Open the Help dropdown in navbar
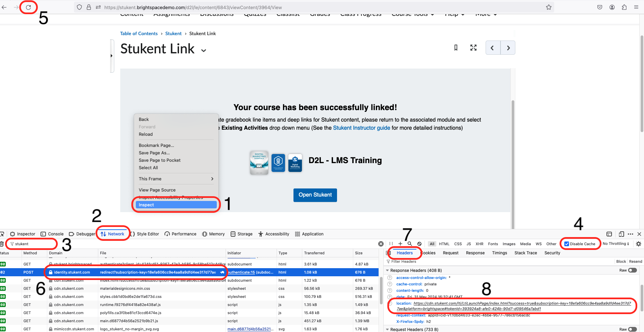Image resolution: width=644 pixels, height=332 pixels. click(x=455, y=14)
